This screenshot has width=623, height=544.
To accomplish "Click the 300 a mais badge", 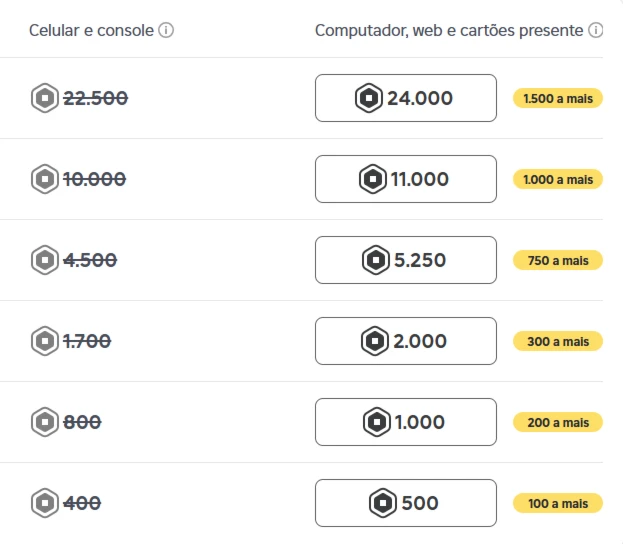I will (558, 341).
